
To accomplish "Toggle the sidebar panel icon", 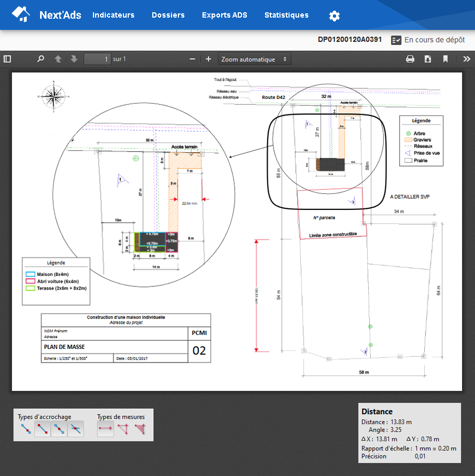I will 7,59.
